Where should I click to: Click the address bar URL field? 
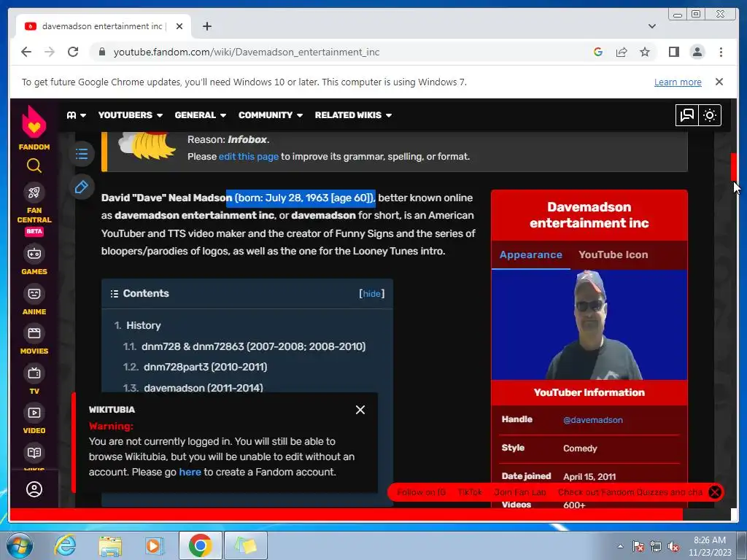[x=343, y=52]
